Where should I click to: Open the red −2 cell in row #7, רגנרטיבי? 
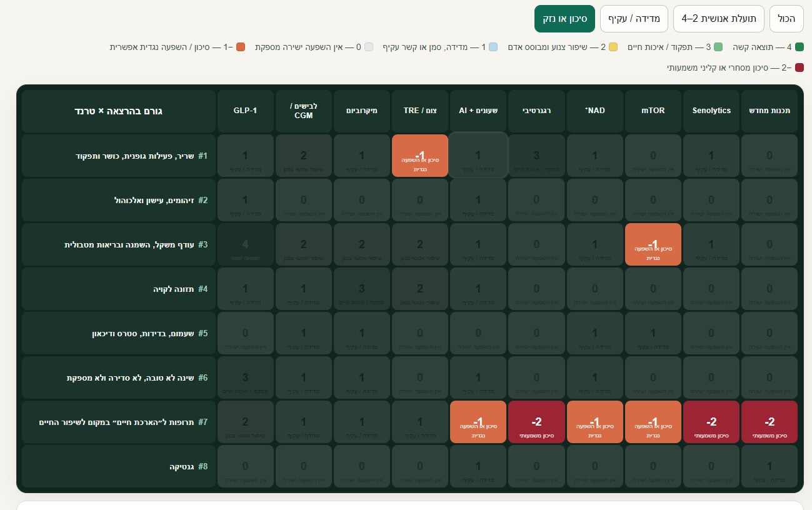click(x=536, y=422)
